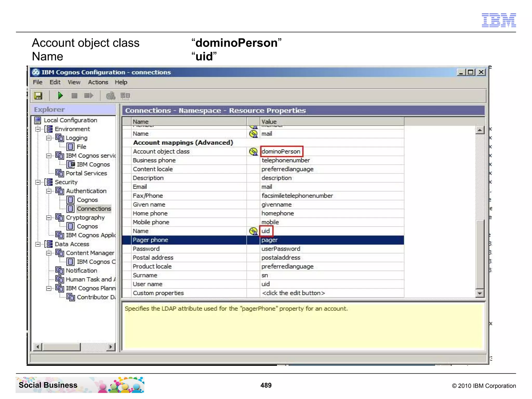
Task: Select the Given name property row
Action: point(263,204)
